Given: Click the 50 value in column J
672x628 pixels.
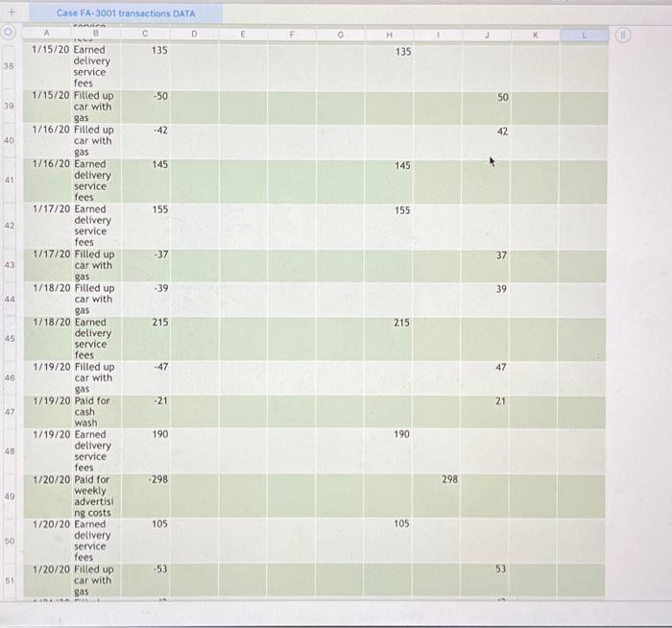Looking at the screenshot, I should click(x=503, y=97).
